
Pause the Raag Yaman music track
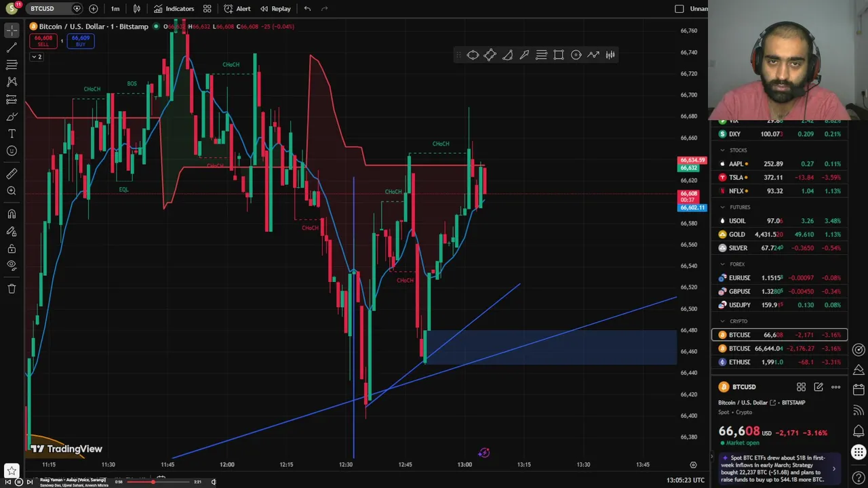(x=19, y=482)
